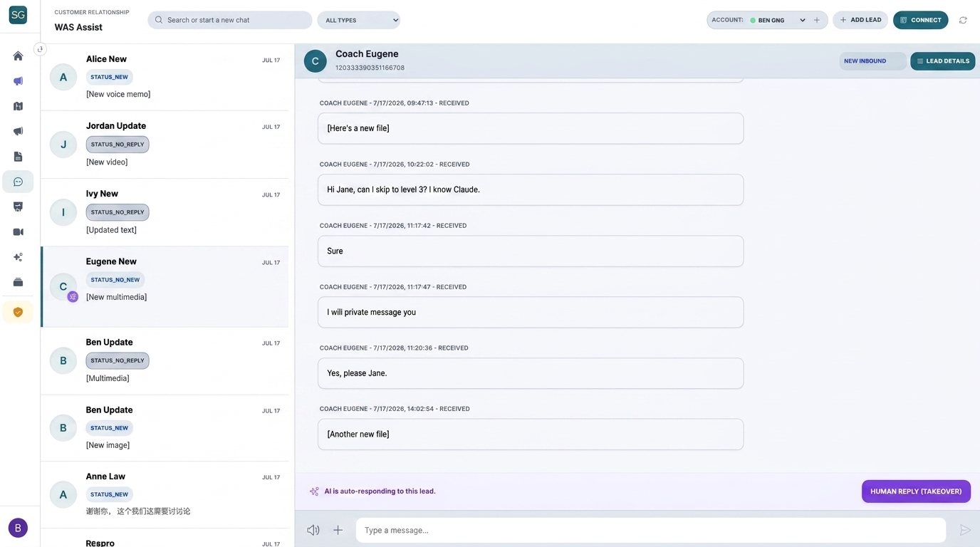Open the orange shield security icon
The height and width of the screenshot is (547, 980).
[x=18, y=312]
